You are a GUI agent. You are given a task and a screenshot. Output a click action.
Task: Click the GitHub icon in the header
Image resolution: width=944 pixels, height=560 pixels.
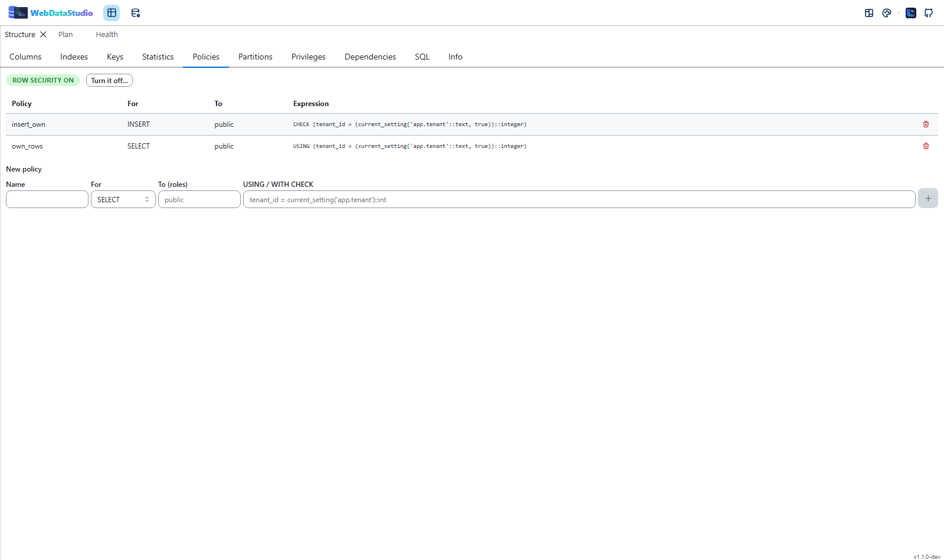pyautogui.click(x=929, y=13)
